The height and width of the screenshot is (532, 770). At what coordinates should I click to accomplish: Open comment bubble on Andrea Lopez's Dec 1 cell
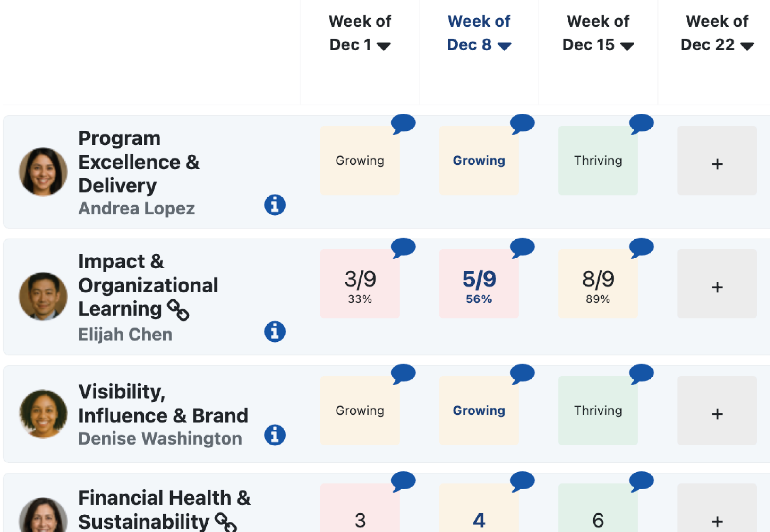pos(403,124)
